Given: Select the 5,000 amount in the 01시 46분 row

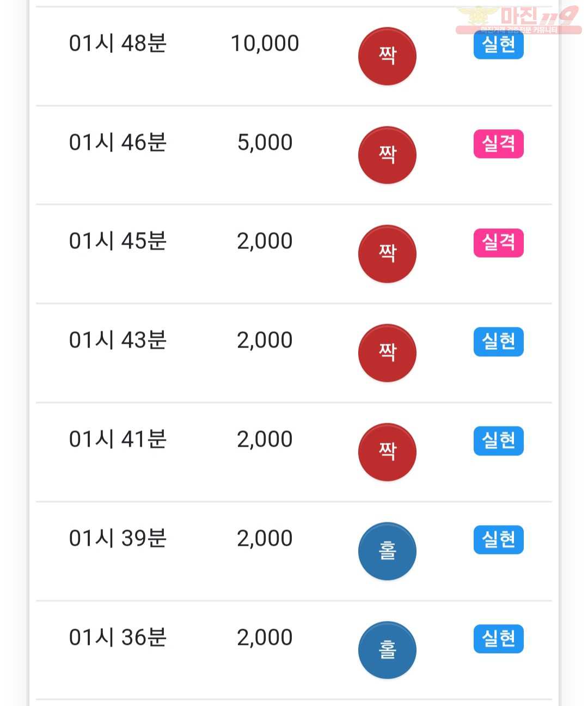Looking at the screenshot, I should pyautogui.click(x=265, y=143).
